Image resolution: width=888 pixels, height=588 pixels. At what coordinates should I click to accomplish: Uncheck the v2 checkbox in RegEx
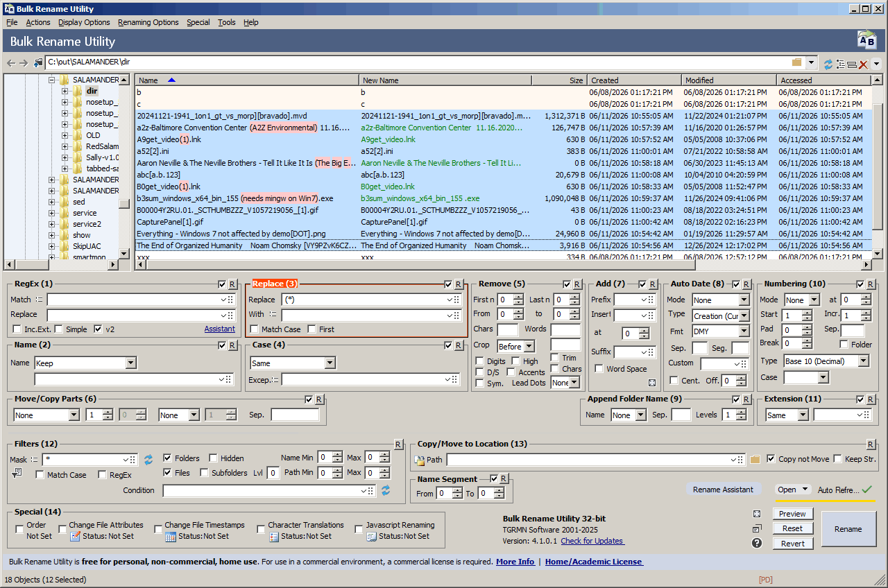(99, 329)
